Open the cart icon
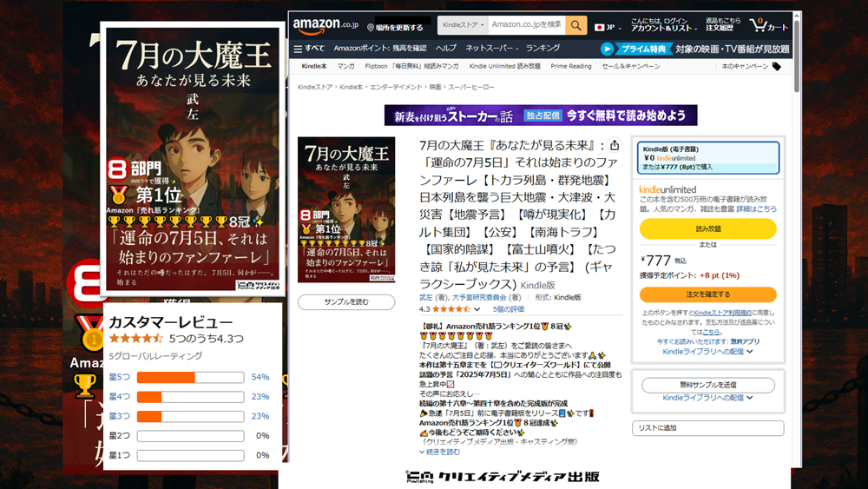The image size is (868, 489). [x=768, y=25]
